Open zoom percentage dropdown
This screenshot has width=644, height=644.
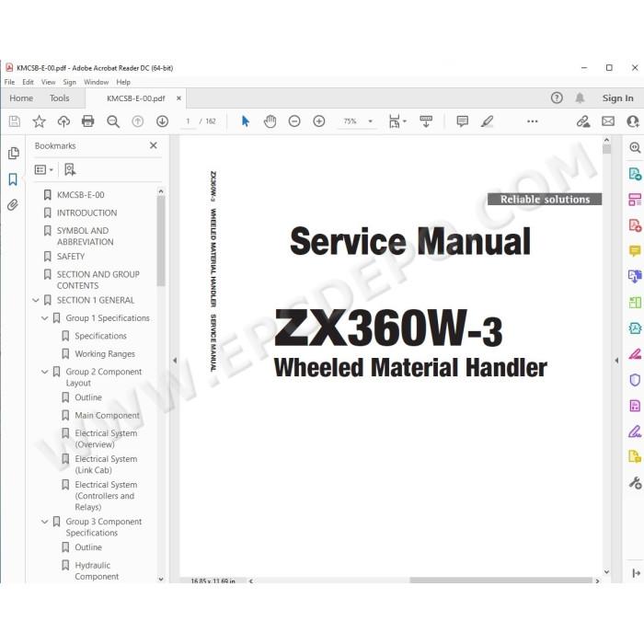[x=370, y=121]
